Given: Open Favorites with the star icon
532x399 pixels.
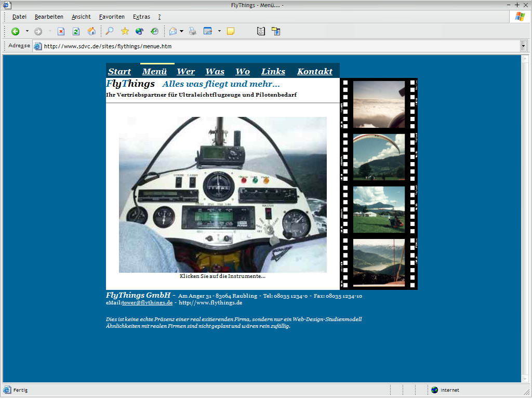Looking at the screenshot, I should pos(125,32).
